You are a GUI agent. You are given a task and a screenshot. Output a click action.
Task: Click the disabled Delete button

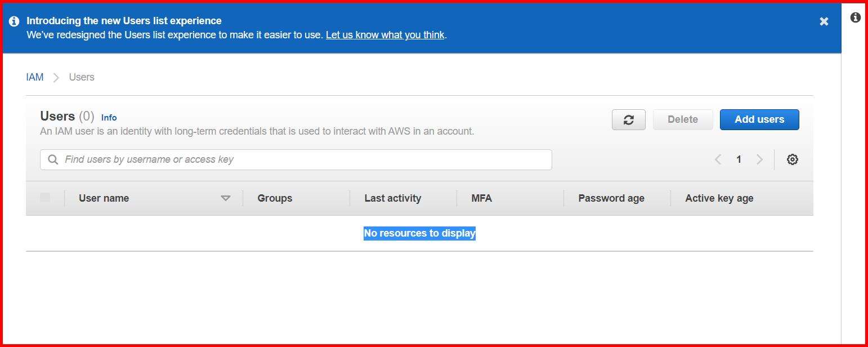(x=682, y=119)
